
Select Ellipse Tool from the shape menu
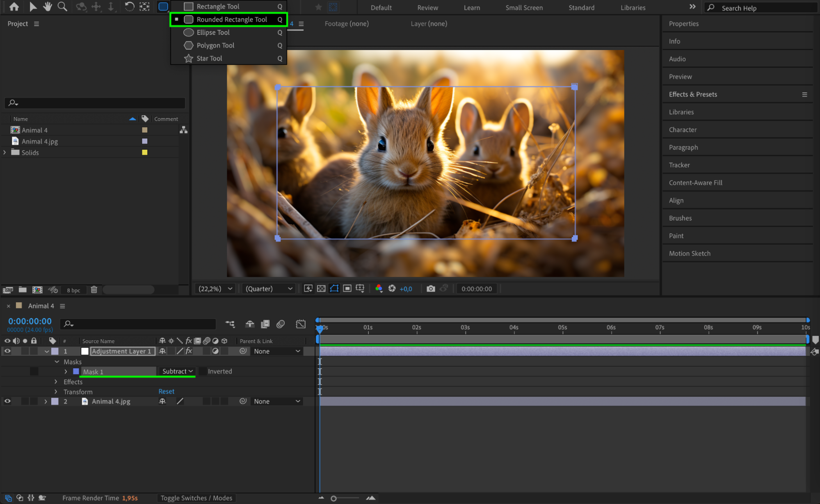(213, 32)
